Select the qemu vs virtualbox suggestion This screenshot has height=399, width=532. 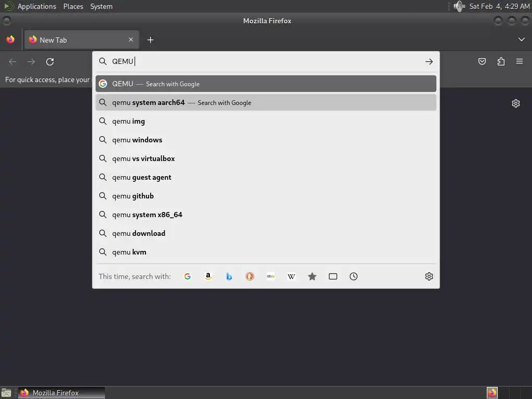coord(266,158)
